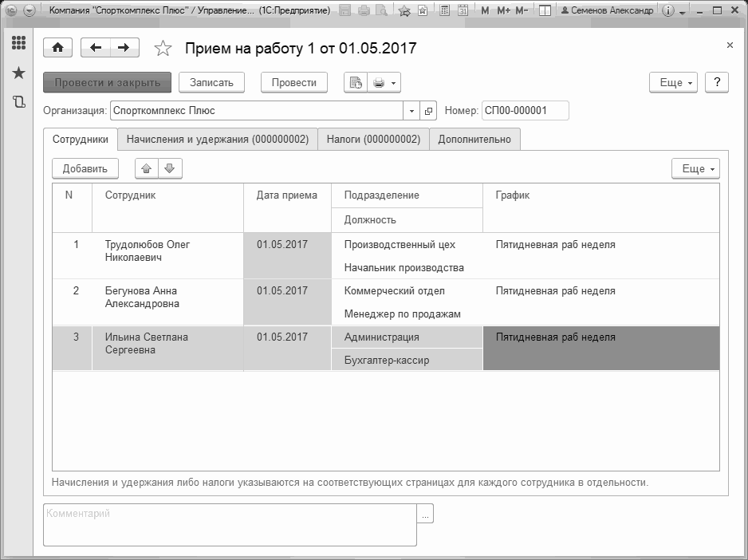Expand the dropdown arrow next to info icon
Image resolution: width=748 pixels, height=560 pixels.
pyautogui.click(x=683, y=11)
